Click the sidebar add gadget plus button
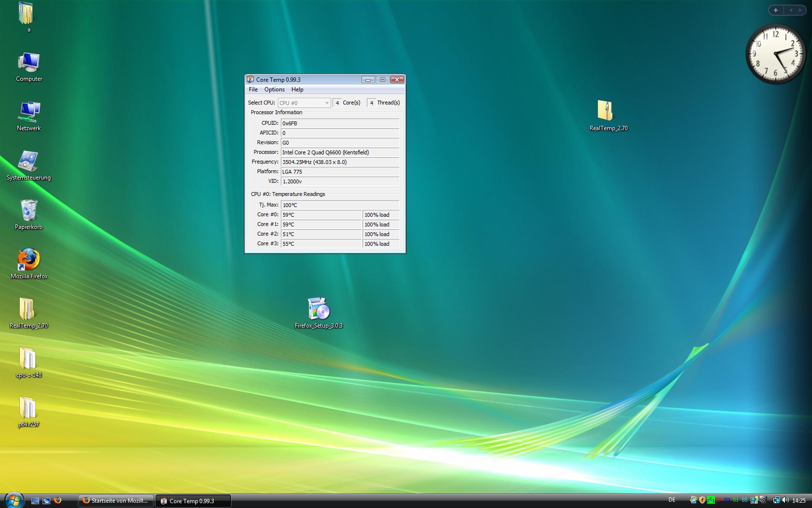Screen dimensions: 812x508 [x=776, y=10]
